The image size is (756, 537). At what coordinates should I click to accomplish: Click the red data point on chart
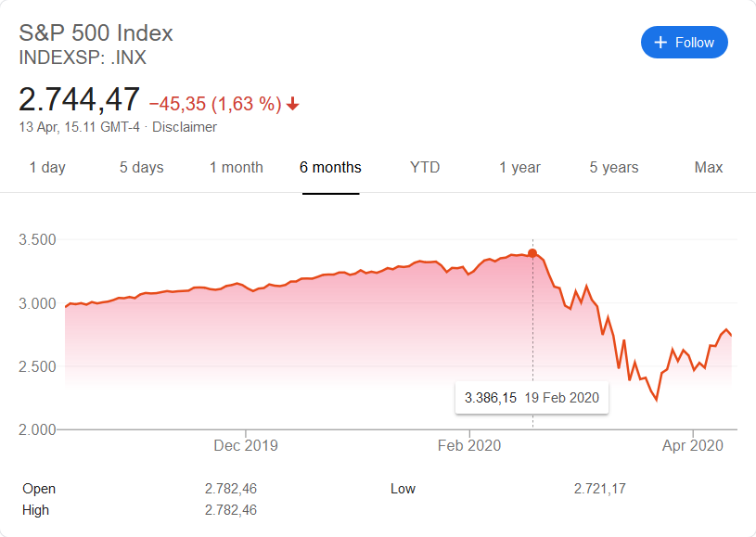pyautogui.click(x=532, y=253)
